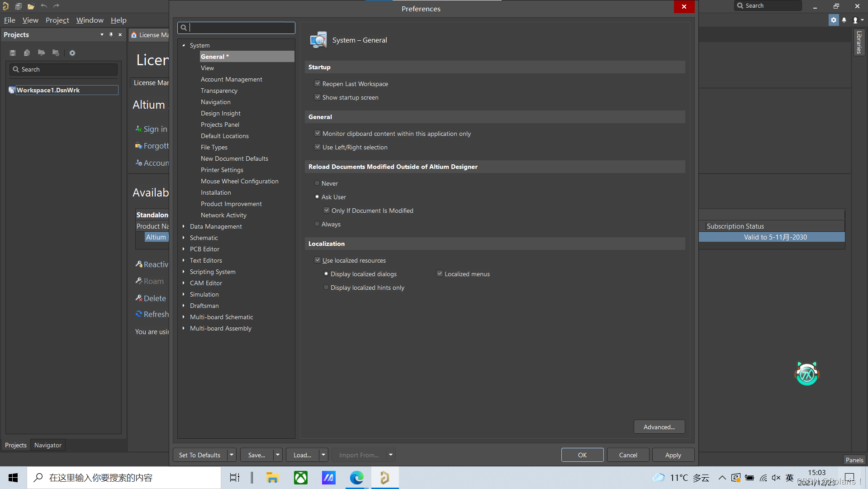Click the Altium Designer logo icon at top left

click(x=6, y=6)
